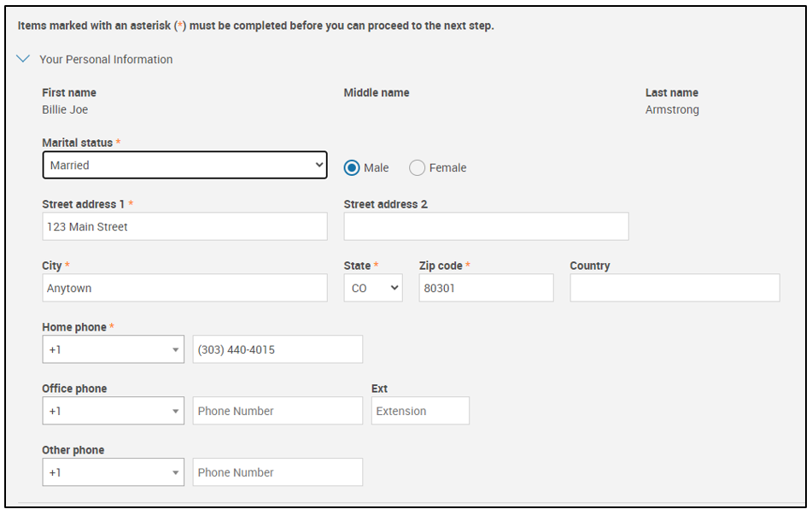Click the empty Street address 2 field
The height and width of the screenshot is (515, 812).
(486, 226)
